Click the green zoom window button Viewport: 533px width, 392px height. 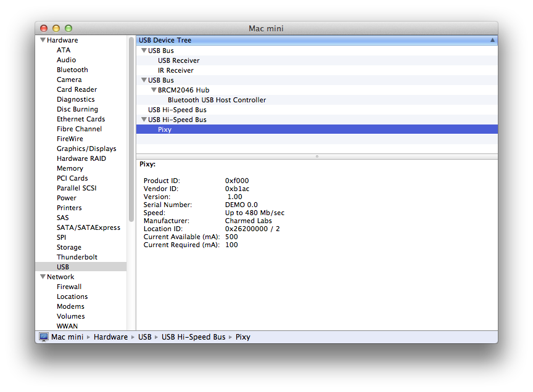pyautogui.click(x=68, y=28)
